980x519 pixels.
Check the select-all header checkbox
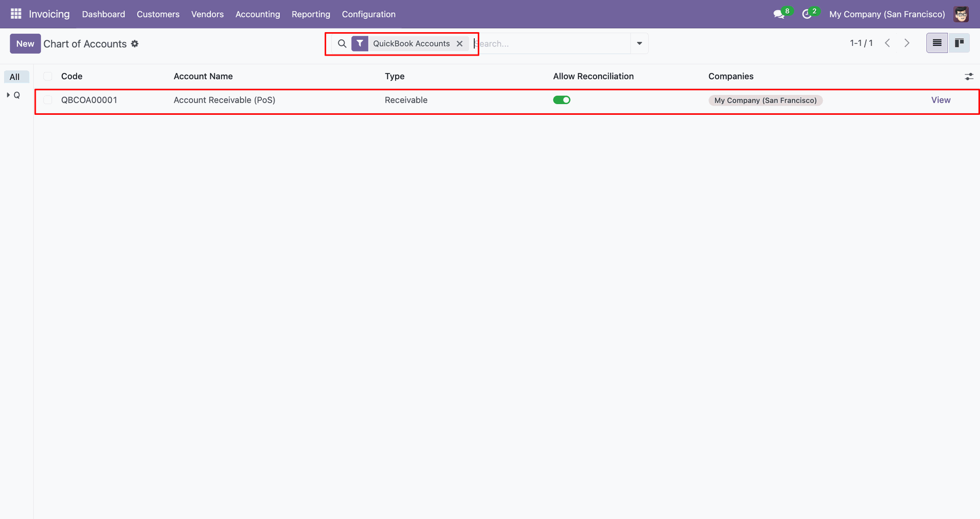coord(48,77)
